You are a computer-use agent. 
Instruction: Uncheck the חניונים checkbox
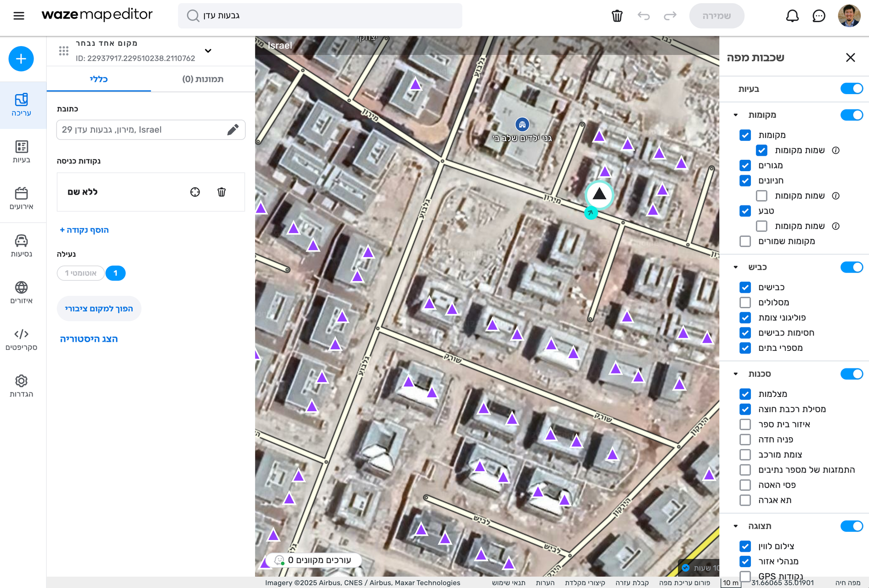click(x=745, y=181)
